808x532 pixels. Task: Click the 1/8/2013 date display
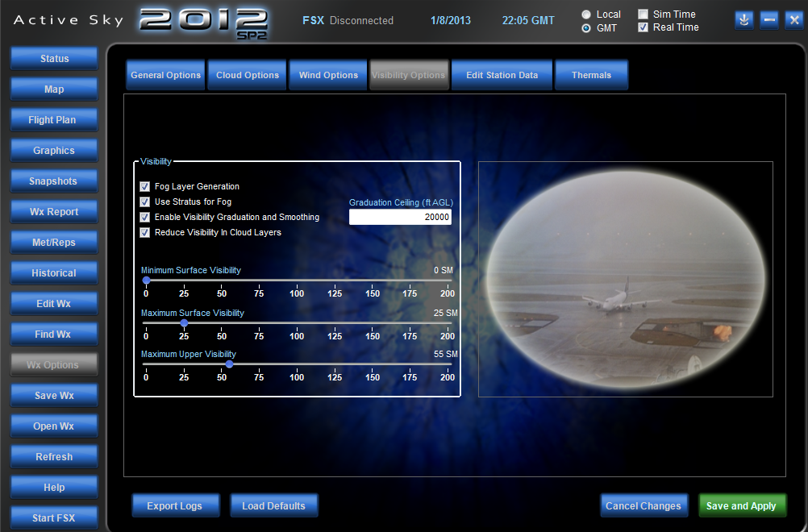click(x=451, y=21)
